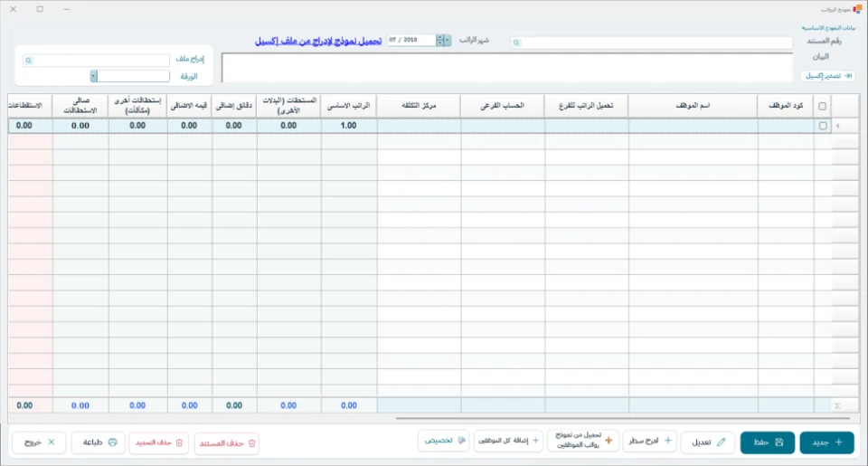Select first row's اسم الموظف cell
This screenshot has height=466, width=868.
pyautogui.click(x=693, y=126)
